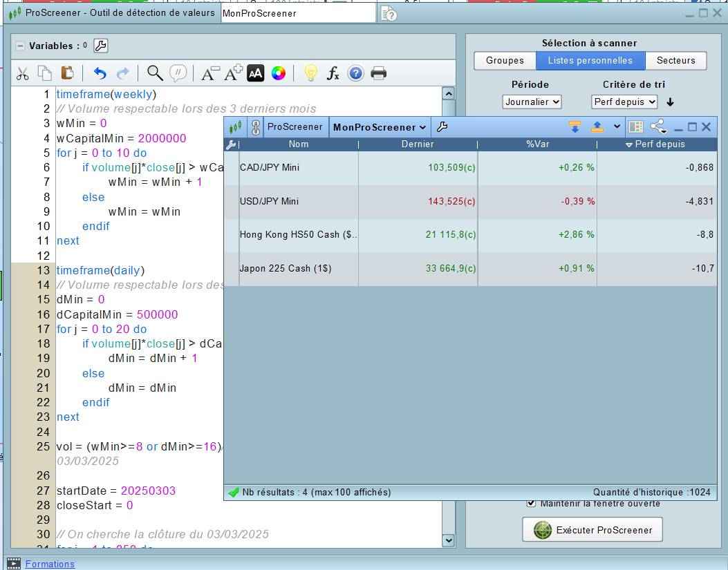Insert a function with fx icon
This screenshot has height=570, width=728.
pyautogui.click(x=333, y=73)
